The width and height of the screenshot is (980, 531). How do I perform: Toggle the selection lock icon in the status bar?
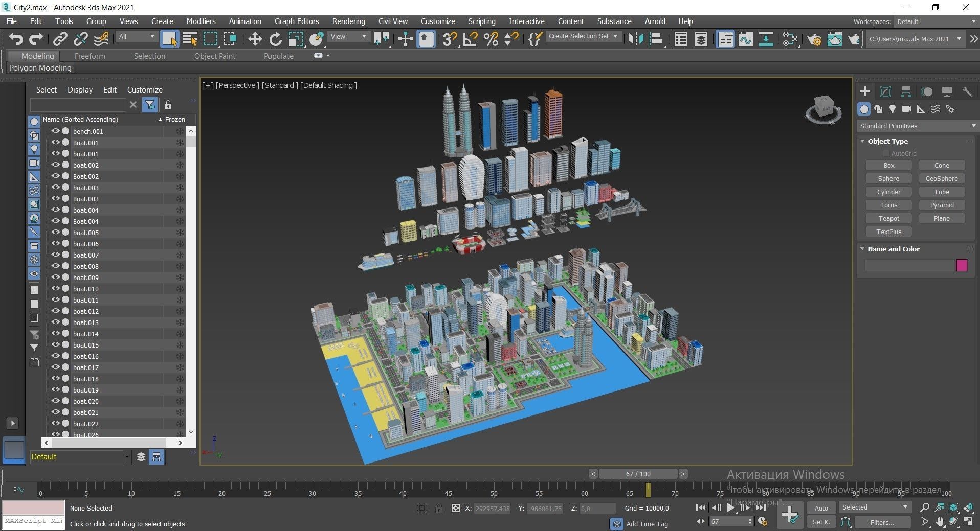(438, 508)
